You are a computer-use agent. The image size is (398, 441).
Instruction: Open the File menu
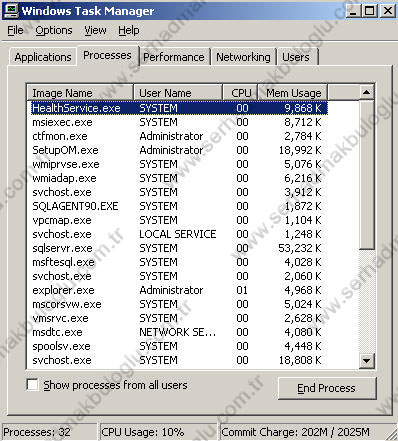[x=15, y=30]
